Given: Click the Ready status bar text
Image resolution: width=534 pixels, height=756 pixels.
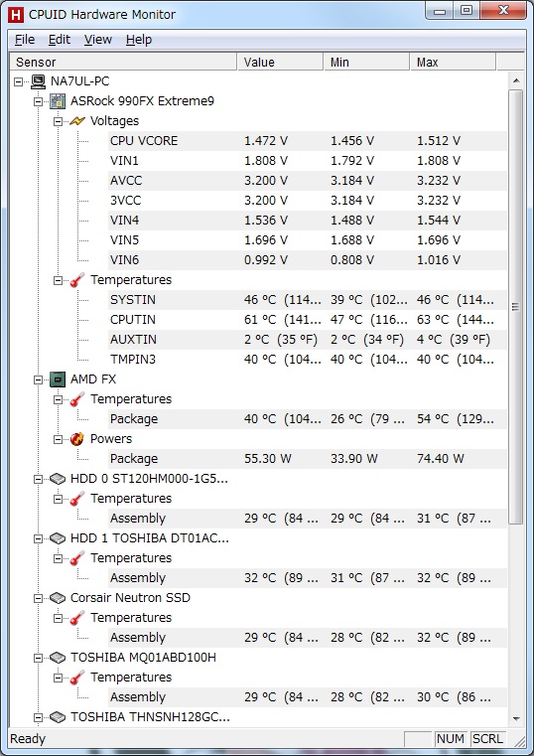Looking at the screenshot, I should coord(28,739).
